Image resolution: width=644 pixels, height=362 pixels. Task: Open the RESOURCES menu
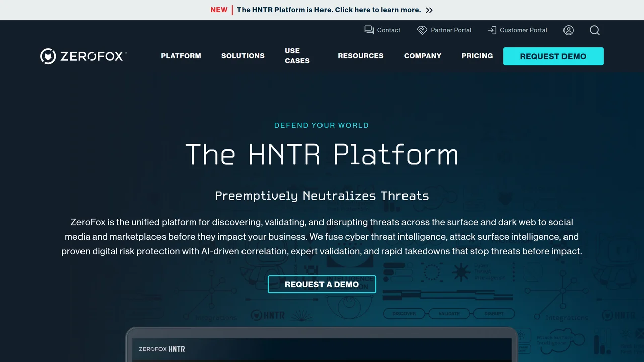click(x=361, y=56)
